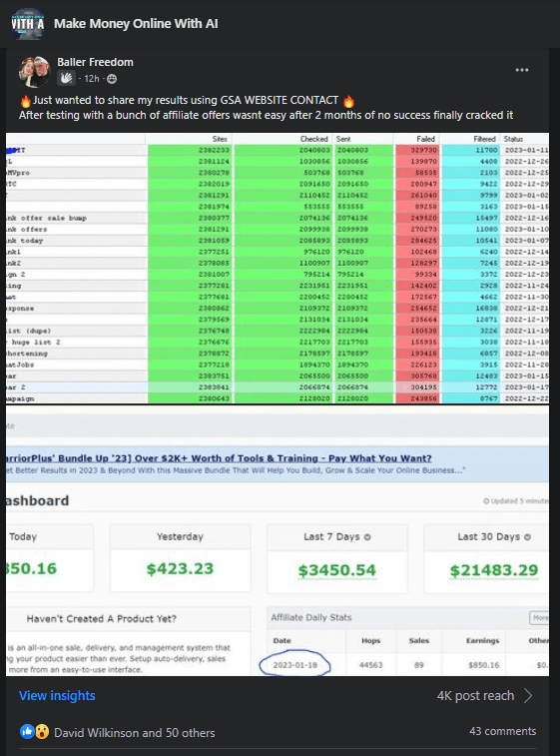Open the 43 comments link
560x756 pixels.
[503, 731]
